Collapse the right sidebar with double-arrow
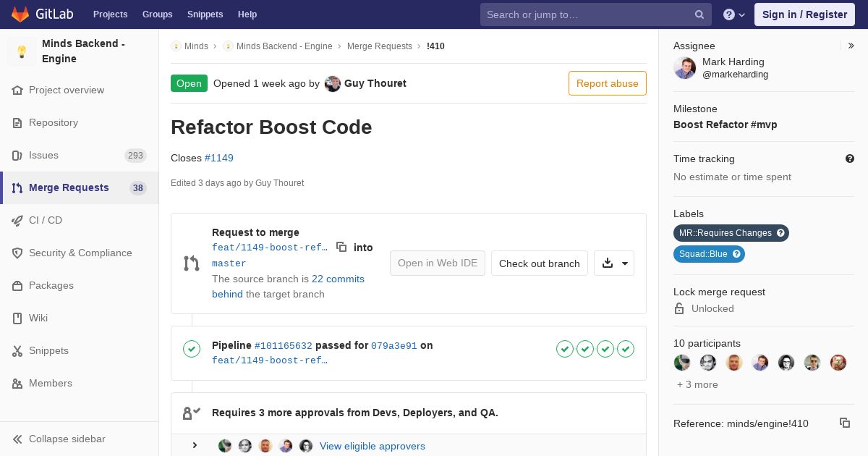This screenshot has width=868, height=456. 851,46
